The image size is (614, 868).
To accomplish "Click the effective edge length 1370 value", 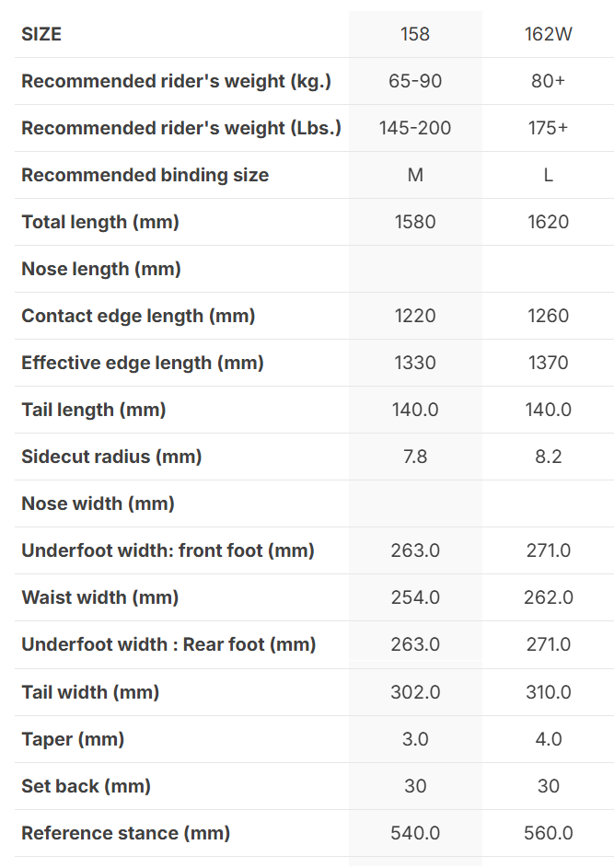I will (x=548, y=363).
